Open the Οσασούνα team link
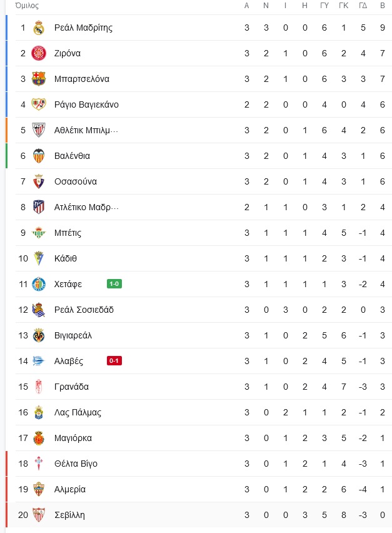392x533 pixels. coord(76,181)
